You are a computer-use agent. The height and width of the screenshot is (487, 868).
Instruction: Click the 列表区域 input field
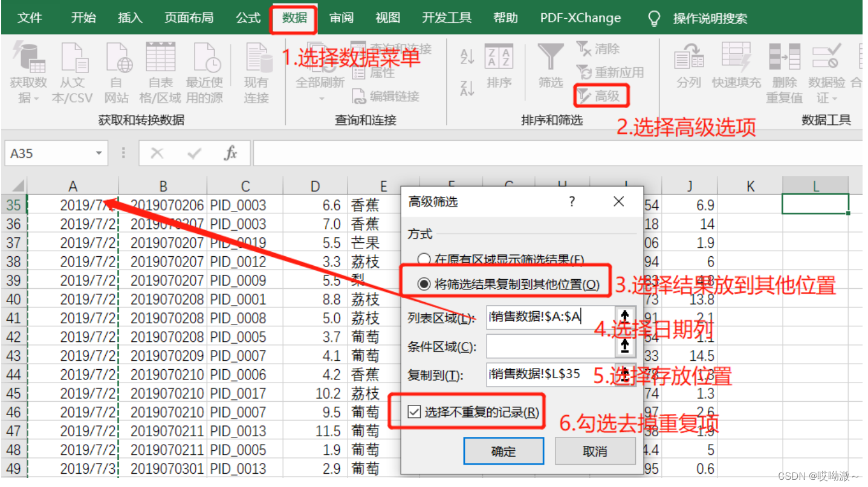[550, 317]
